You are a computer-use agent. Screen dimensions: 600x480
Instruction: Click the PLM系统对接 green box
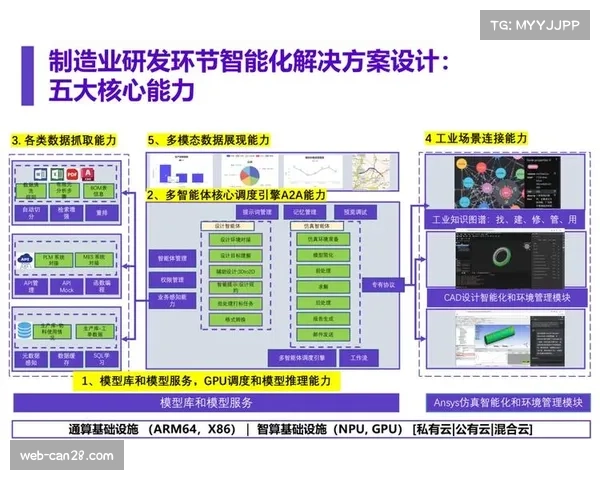coord(54,260)
